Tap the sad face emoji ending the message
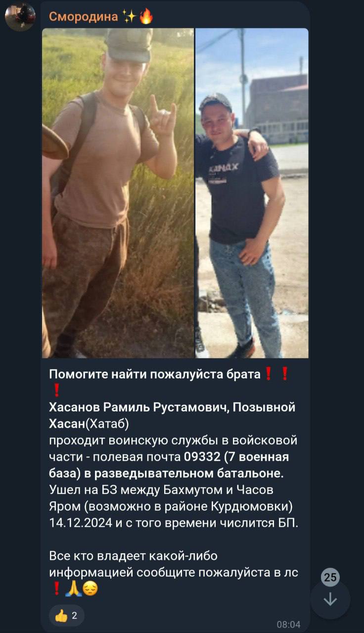 point(90,589)
